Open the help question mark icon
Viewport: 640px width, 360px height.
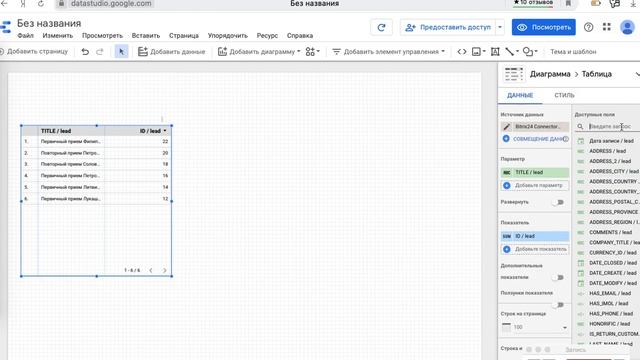(x=588, y=27)
